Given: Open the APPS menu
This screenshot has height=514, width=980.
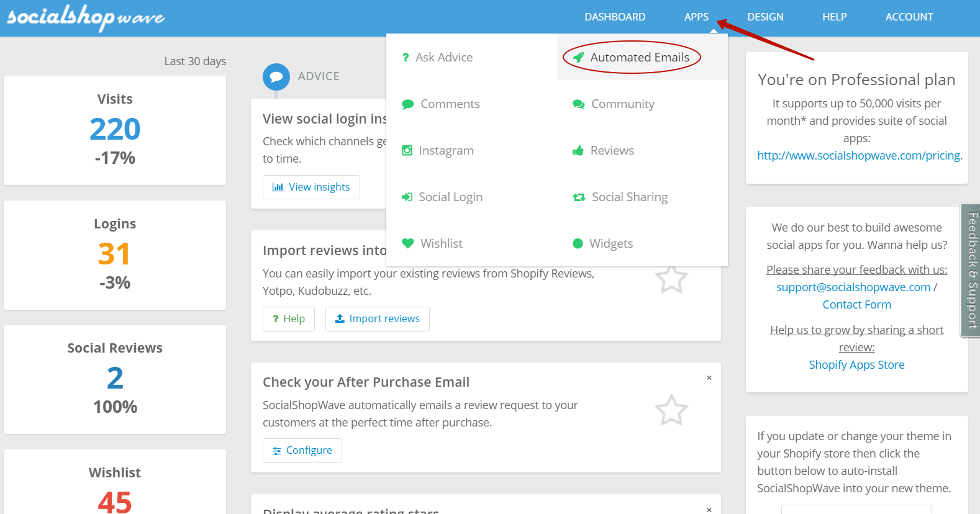Looking at the screenshot, I should click(696, 17).
